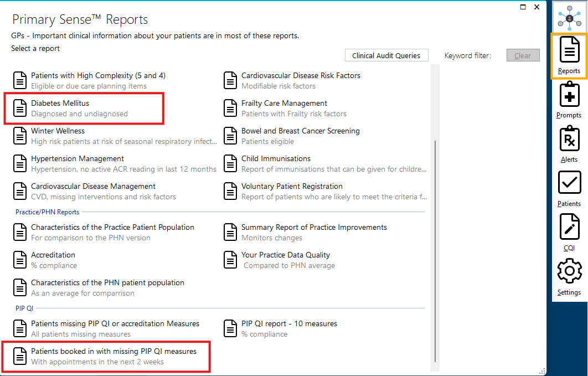
Task: Click document icon beside Bowel and Breast Cancer Screening
Action: [230, 136]
